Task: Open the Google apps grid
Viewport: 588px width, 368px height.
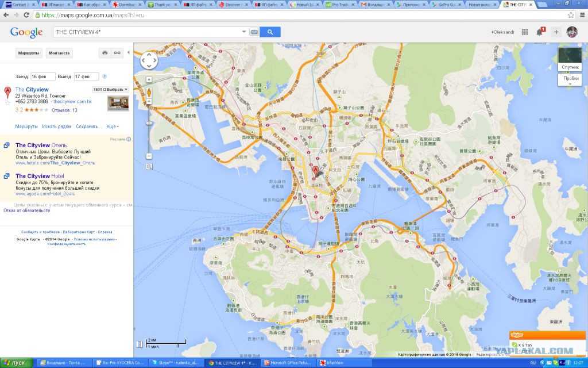Action: (x=525, y=32)
